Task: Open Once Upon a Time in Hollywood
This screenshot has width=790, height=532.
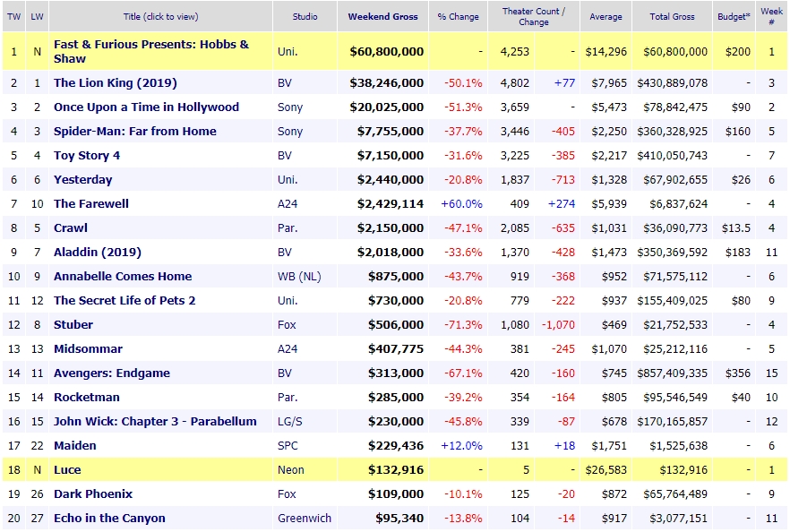Action: (146, 107)
